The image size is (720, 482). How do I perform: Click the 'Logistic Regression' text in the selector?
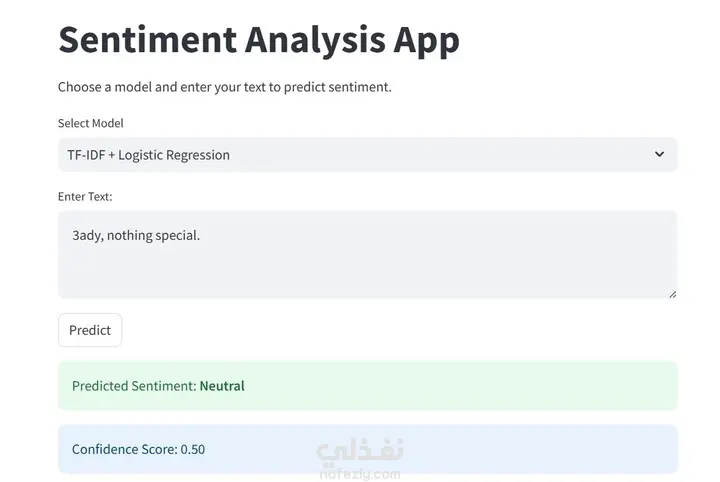point(174,155)
